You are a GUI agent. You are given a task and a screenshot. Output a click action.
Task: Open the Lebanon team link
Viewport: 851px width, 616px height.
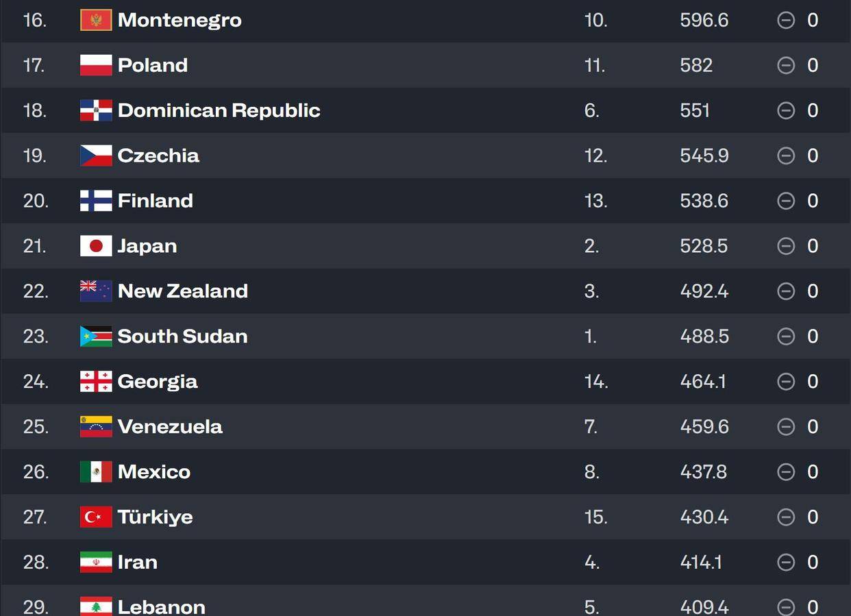pyautogui.click(x=162, y=607)
